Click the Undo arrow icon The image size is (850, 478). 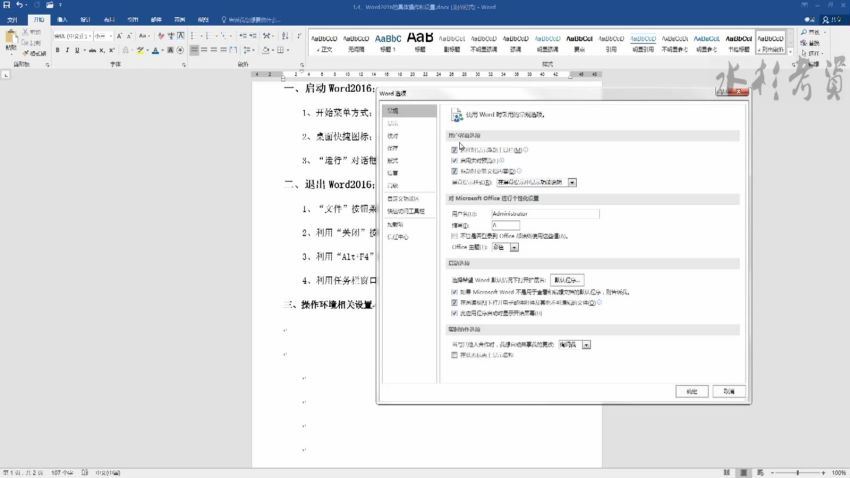[x=20, y=5]
